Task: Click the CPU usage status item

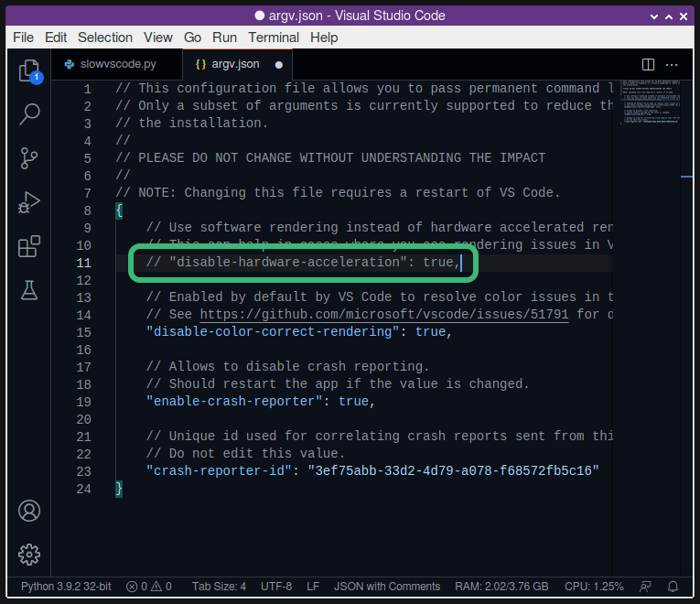Action: click(x=594, y=586)
